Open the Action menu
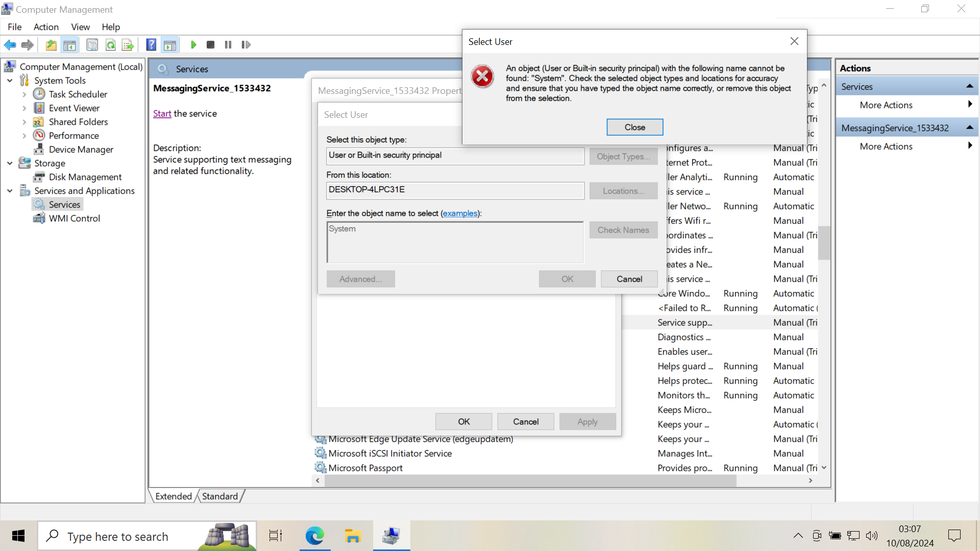The image size is (980, 551). tap(46, 27)
